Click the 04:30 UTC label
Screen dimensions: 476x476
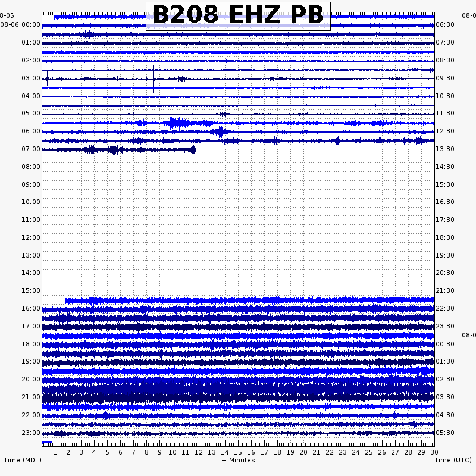(x=445, y=415)
